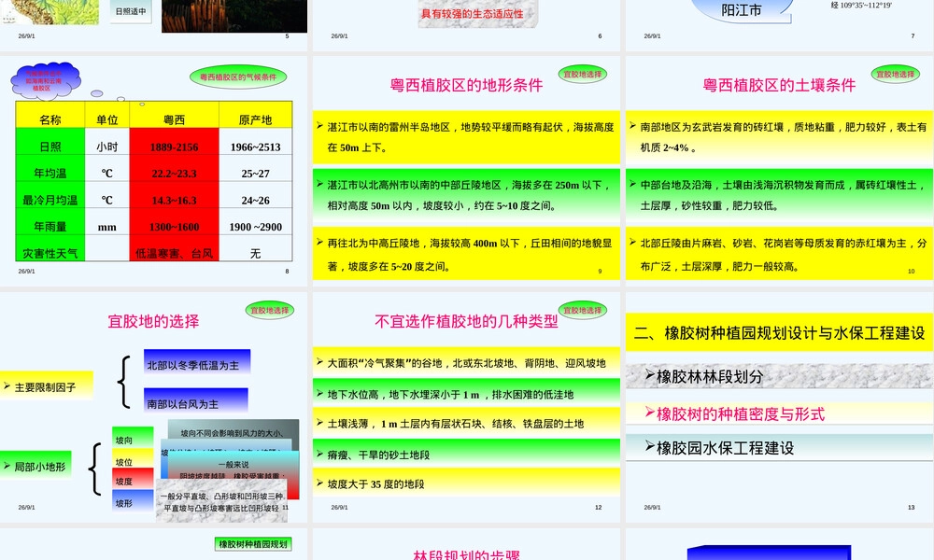Select the green bar about 浅海沉积物

click(x=779, y=195)
